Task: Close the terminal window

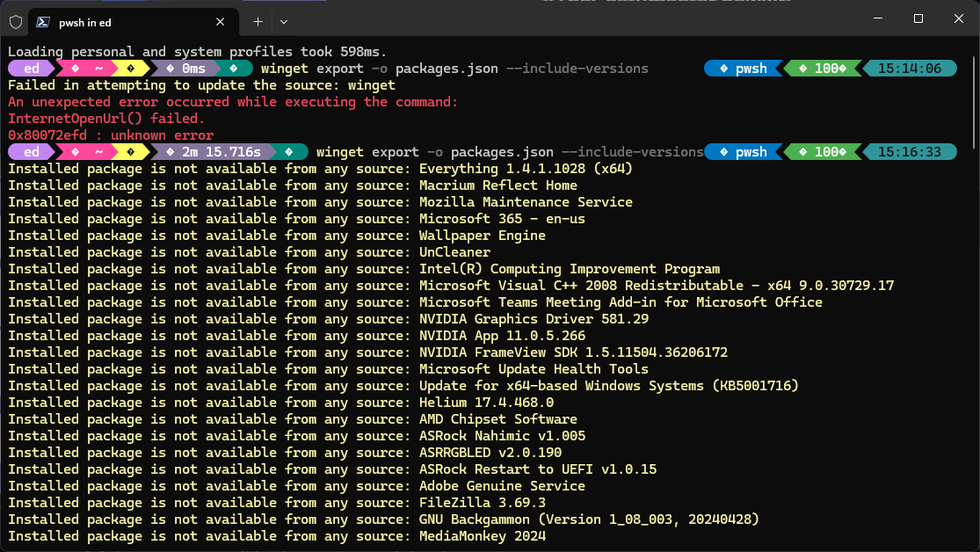Action: coord(958,18)
